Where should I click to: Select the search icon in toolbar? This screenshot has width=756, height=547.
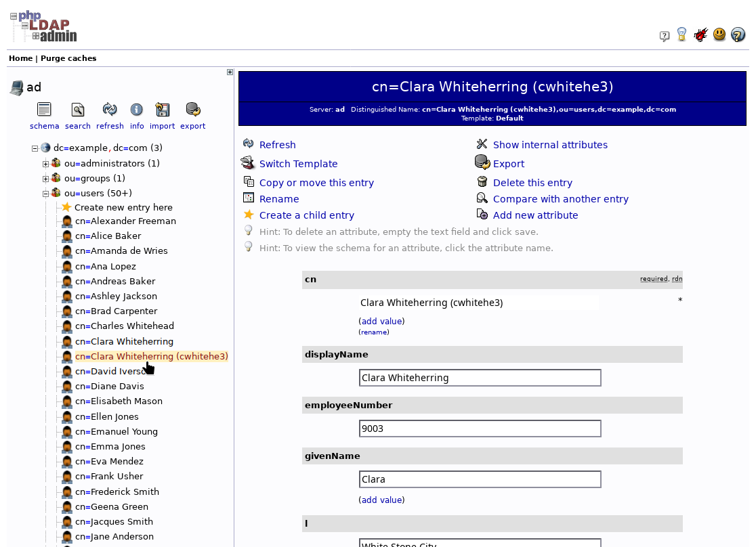click(77, 110)
